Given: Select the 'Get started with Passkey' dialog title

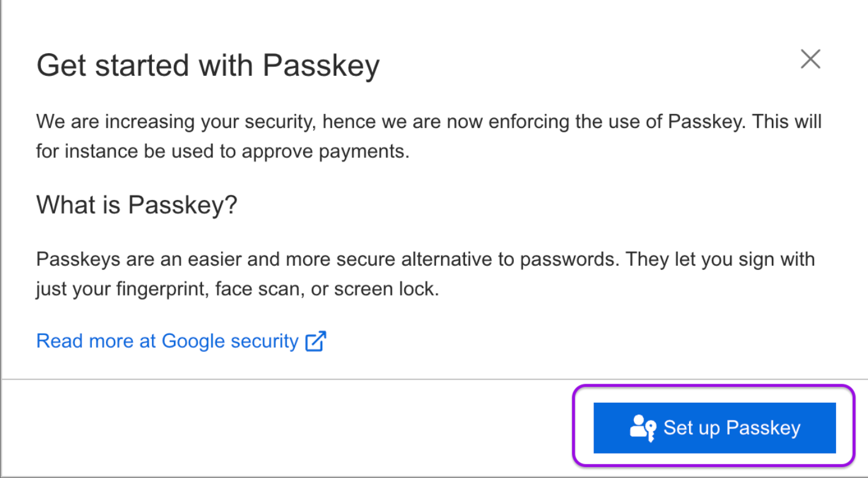Looking at the screenshot, I should tap(208, 65).
